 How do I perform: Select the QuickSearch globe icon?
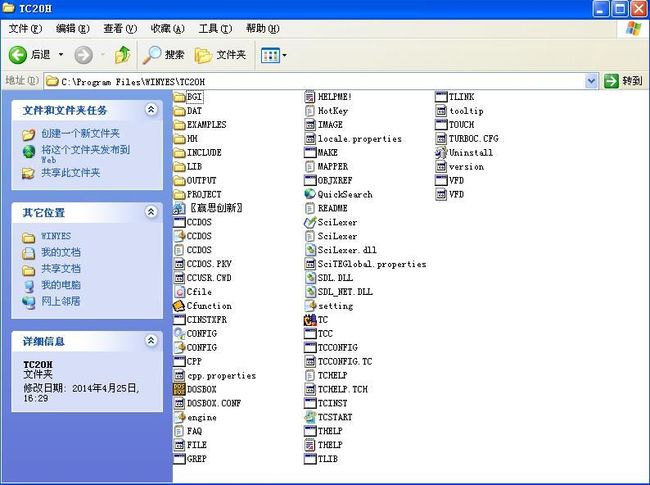coord(310,194)
